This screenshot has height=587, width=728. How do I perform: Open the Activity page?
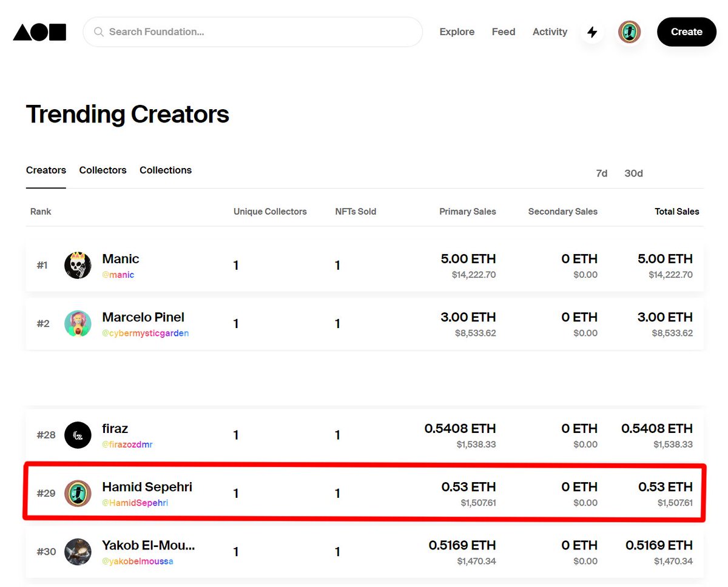(550, 32)
